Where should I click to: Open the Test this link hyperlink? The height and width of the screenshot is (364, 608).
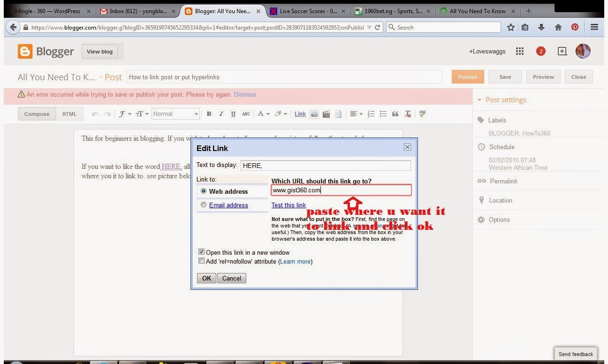point(289,205)
